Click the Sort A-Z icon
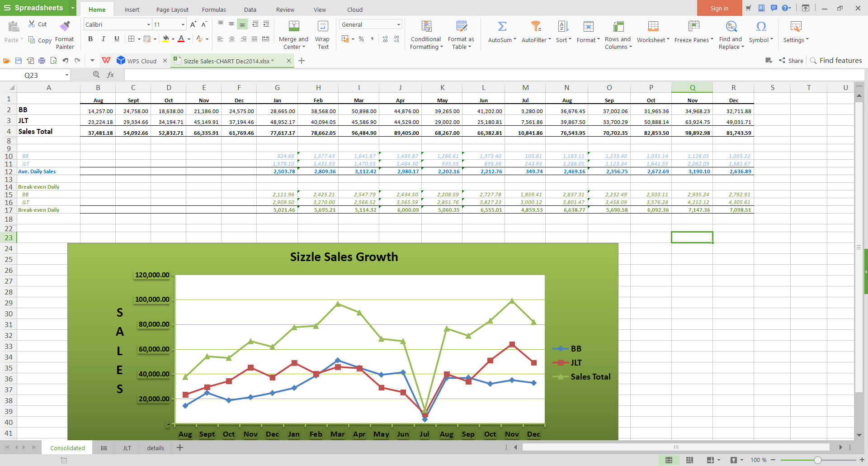This screenshot has width=868, height=466. tap(563, 26)
